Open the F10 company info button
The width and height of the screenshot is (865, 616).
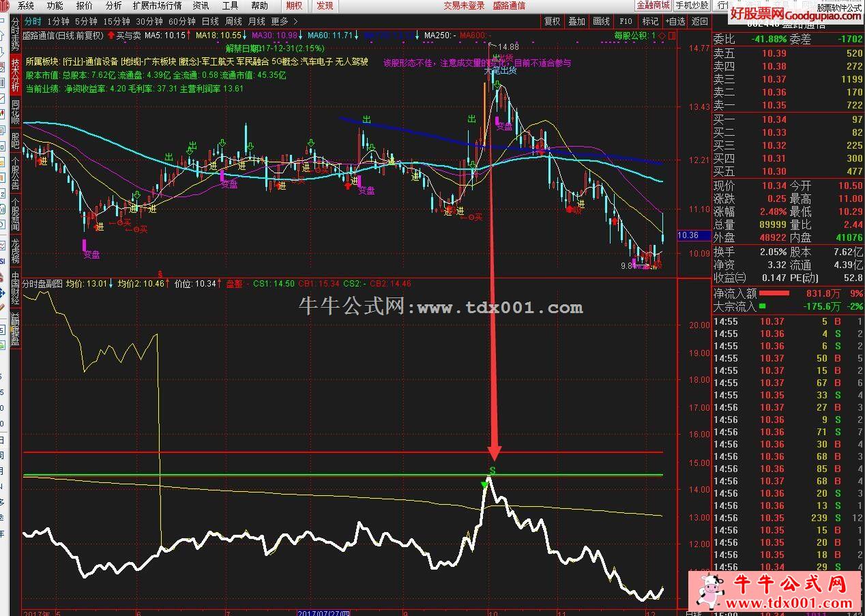(626, 21)
